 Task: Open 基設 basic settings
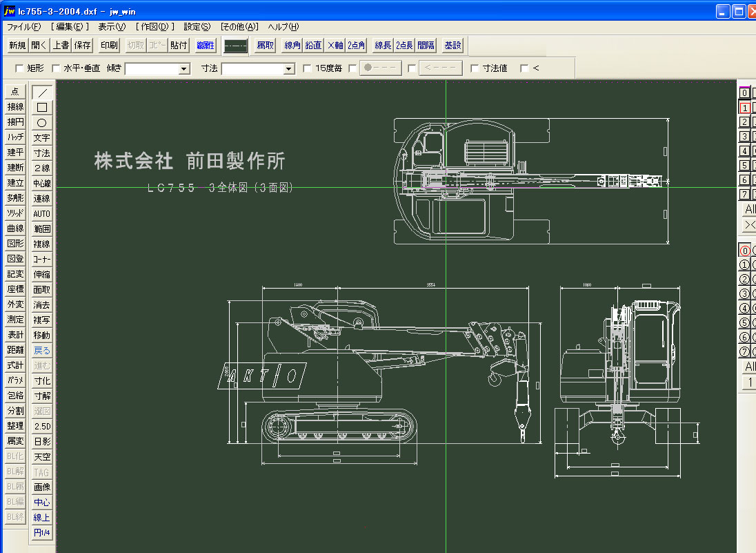click(452, 45)
